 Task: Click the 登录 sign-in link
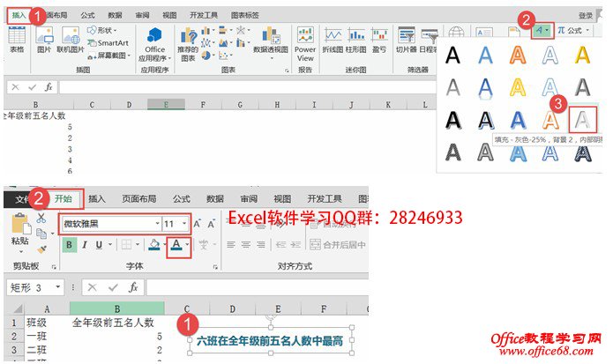[585, 16]
